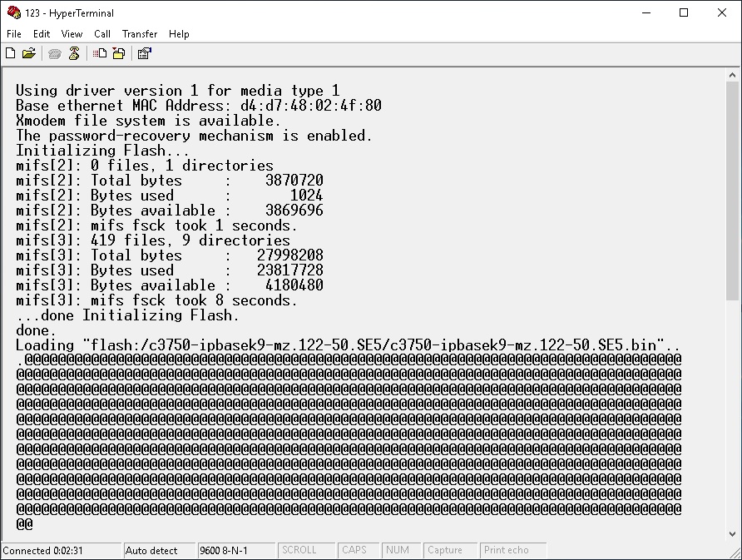Click the 'Using driver version 1' line

point(178,91)
